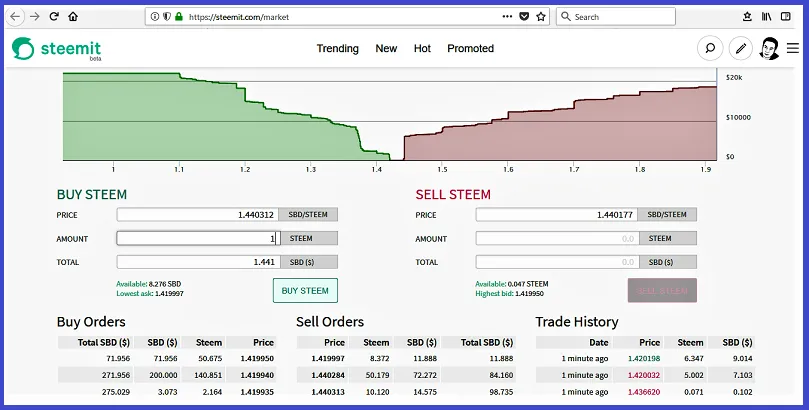Toggle the browser sidebar icon
Viewport: 809px width, 410px height.
click(x=786, y=17)
